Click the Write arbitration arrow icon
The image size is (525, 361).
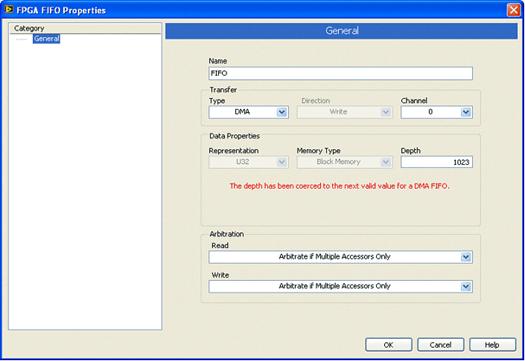pyautogui.click(x=466, y=287)
